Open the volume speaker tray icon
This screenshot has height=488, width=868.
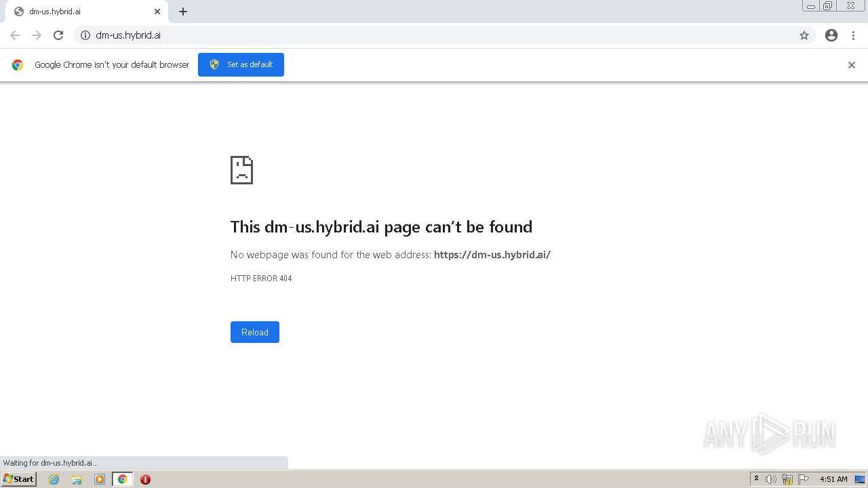tap(771, 479)
